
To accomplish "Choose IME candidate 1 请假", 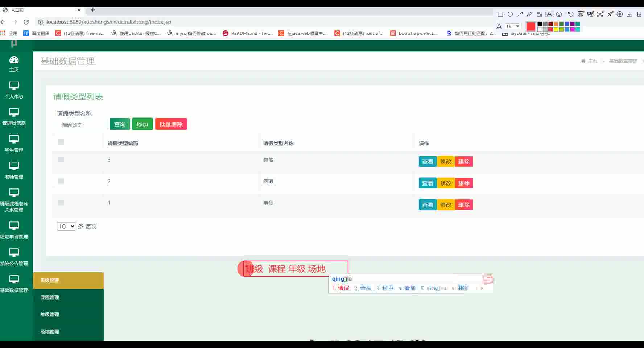I will pyautogui.click(x=341, y=288).
